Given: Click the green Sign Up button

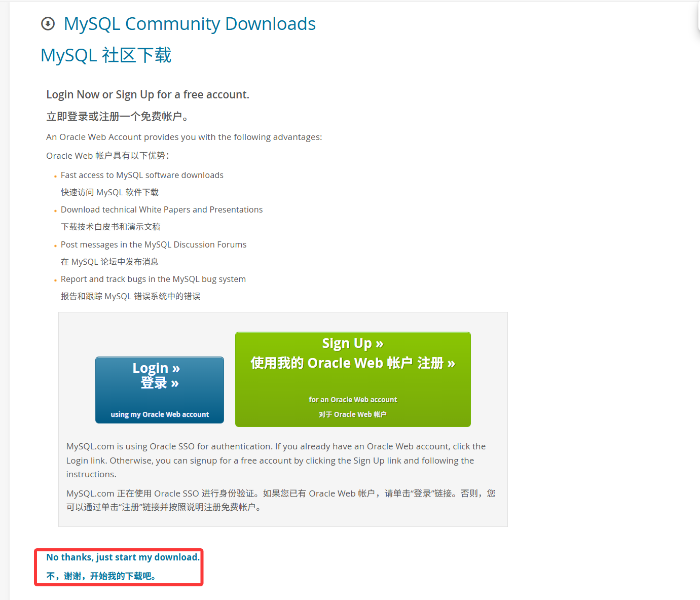Looking at the screenshot, I should point(353,379).
